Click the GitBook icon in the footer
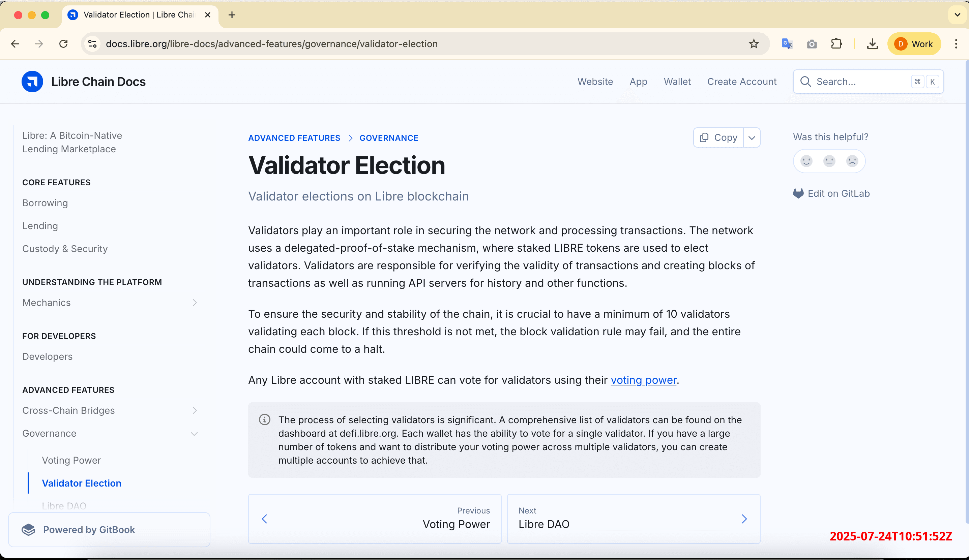This screenshot has height=560, width=969. (x=28, y=529)
